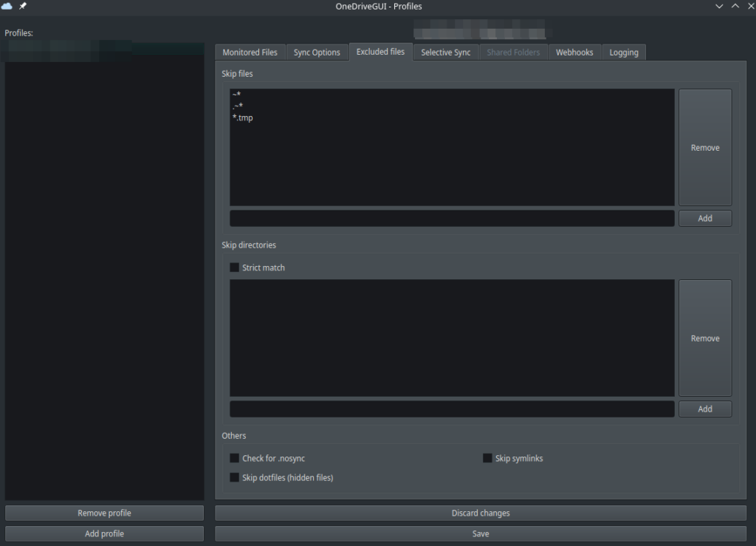
Task: Click the OneDrive cloud icon in title bar
Action: (7, 6)
